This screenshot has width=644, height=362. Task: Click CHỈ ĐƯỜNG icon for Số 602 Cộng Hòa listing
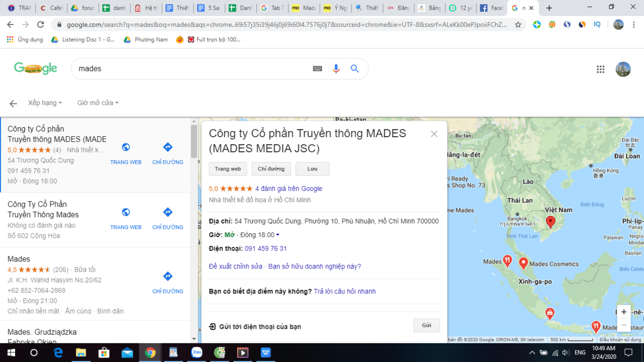(x=167, y=212)
